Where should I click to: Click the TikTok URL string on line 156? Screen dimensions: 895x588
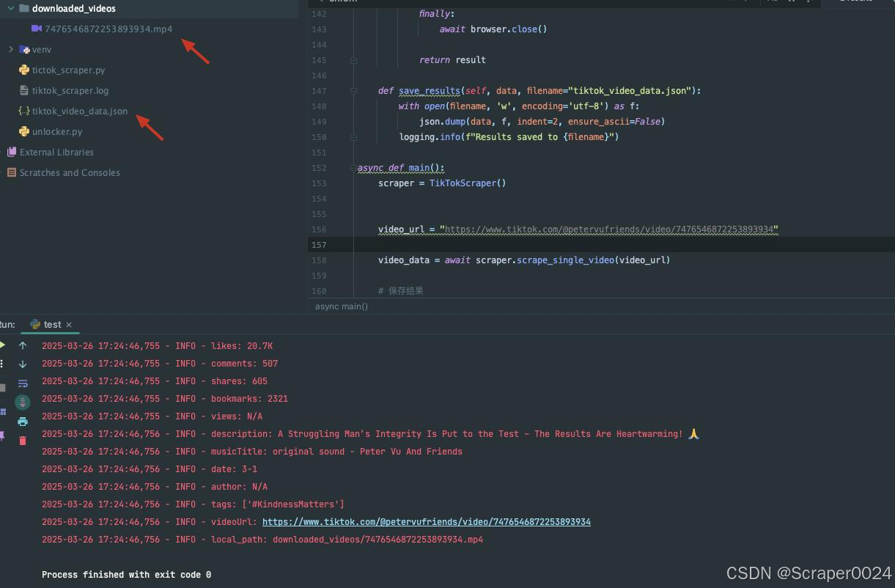[x=609, y=229]
